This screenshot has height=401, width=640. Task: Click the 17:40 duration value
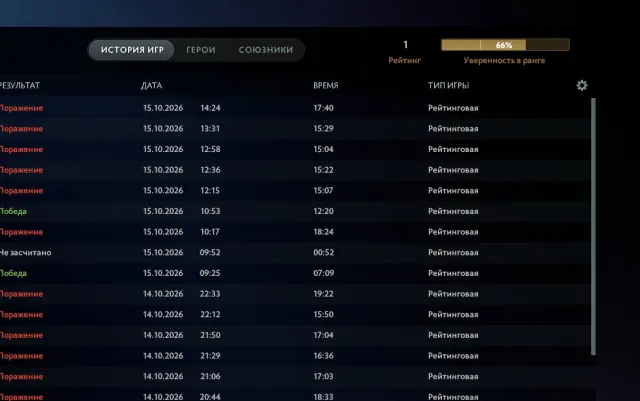pyautogui.click(x=323, y=108)
